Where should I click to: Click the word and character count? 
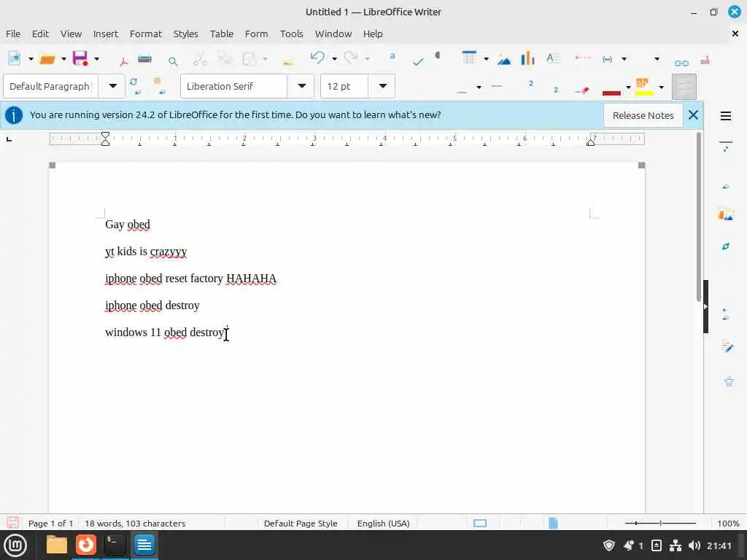(x=135, y=523)
